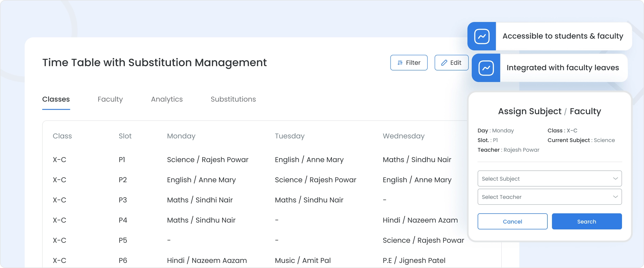The image size is (644, 268).
Task: Open the Select Subject dropdown
Action: [x=549, y=178]
